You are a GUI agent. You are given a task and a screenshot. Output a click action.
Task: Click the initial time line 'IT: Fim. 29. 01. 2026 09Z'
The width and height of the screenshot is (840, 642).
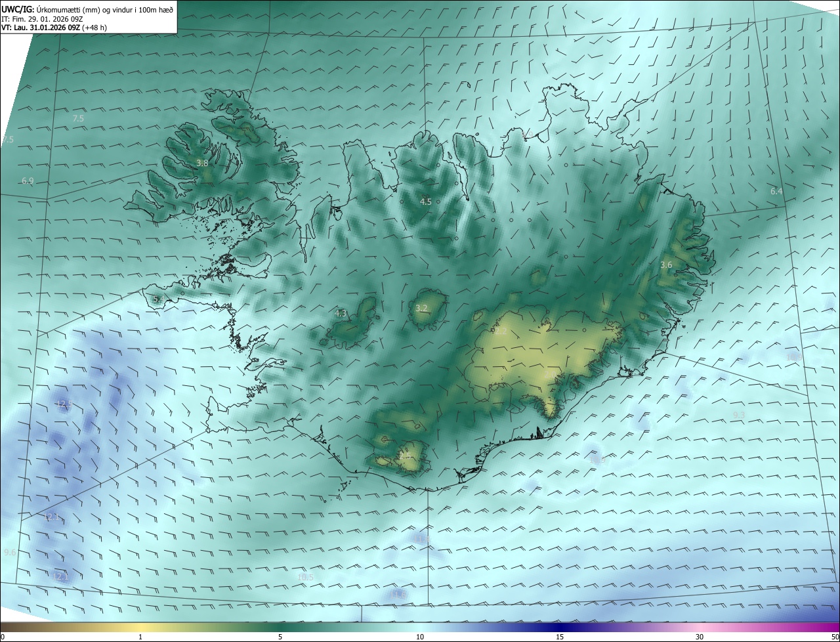(42, 18)
